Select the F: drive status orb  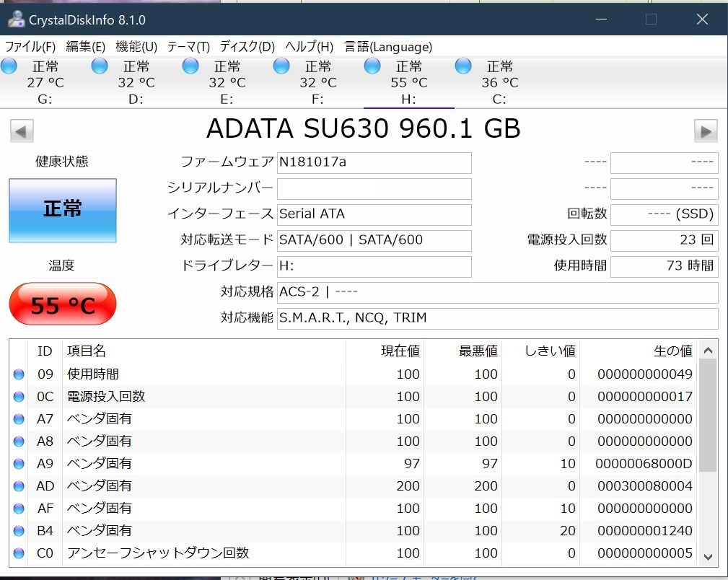coord(282,66)
